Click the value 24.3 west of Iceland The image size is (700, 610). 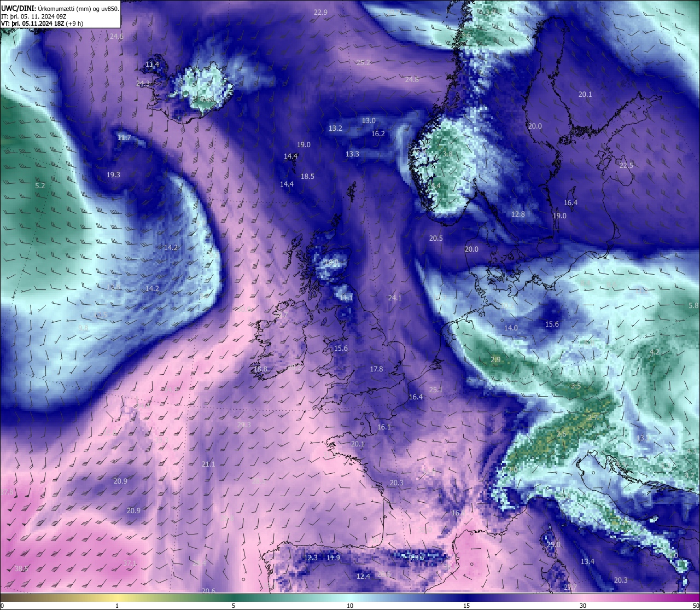(x=143, y=83)
